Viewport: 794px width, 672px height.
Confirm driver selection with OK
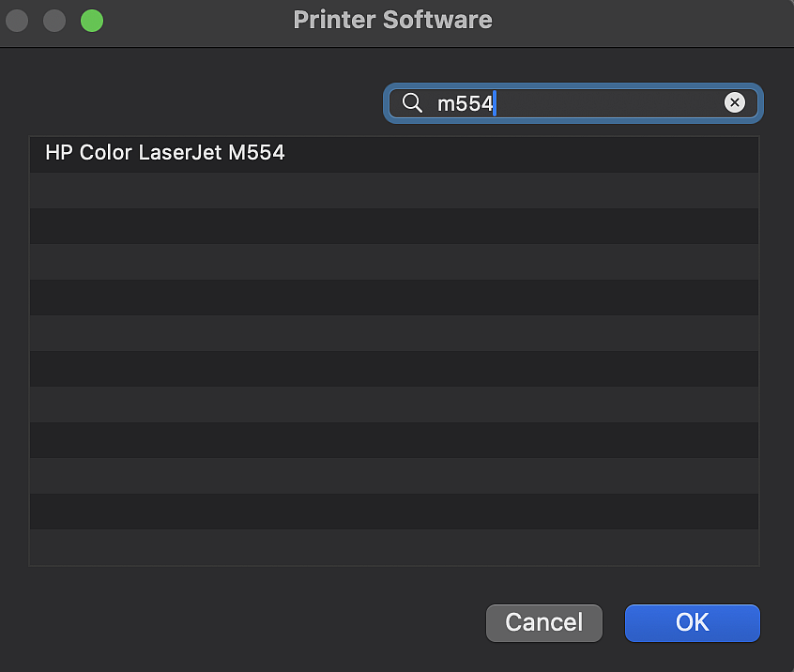click(x=692, y=622)
